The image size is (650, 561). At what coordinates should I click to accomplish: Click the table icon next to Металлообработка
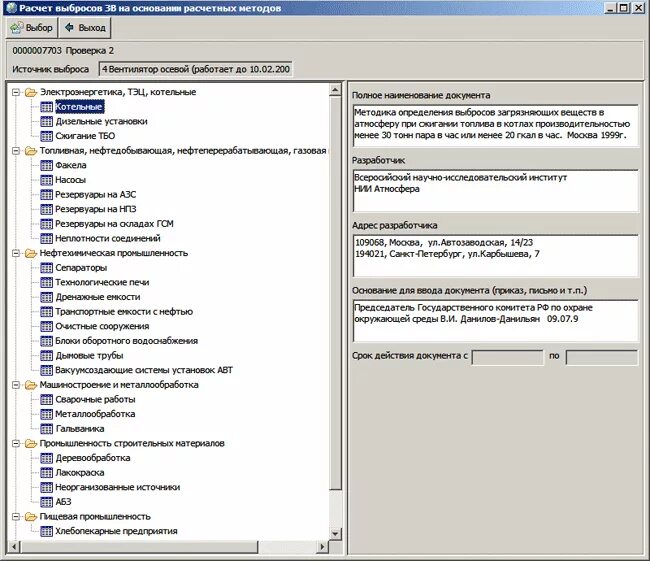point(46,414)
